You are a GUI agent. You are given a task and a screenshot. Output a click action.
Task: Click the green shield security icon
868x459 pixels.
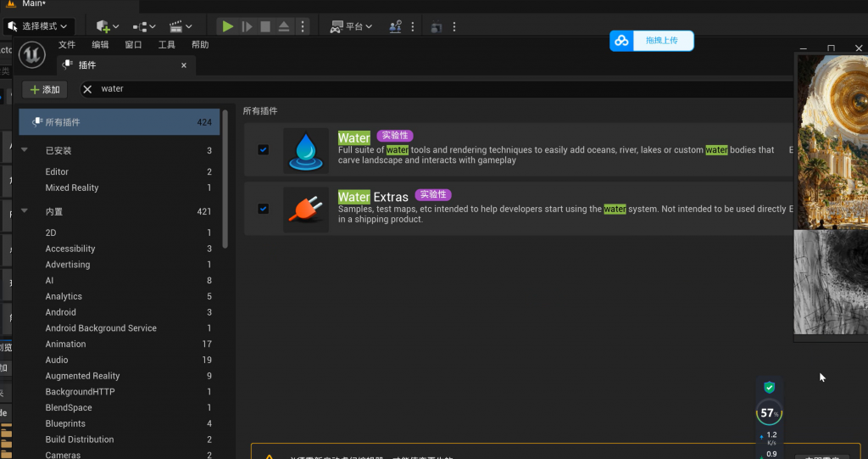click(x=769, y=388)
